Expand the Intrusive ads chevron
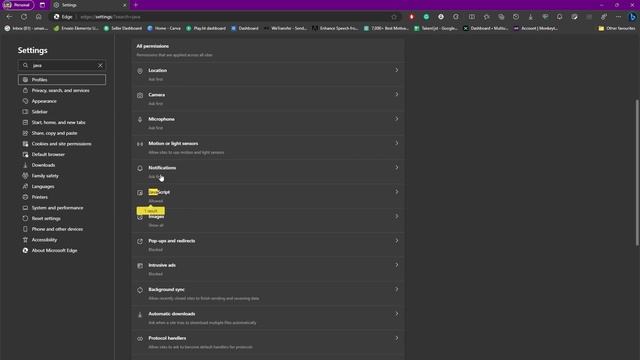This screenshot has width=640, height=360. coord(396,265)
